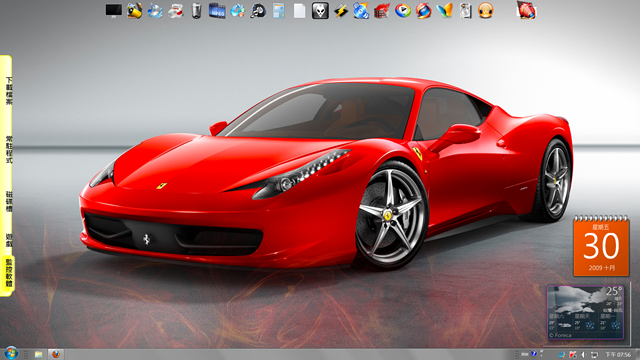Click the Show Desktop strip at taskbar end
The height and width of the screenshot is (360, 640).
pos(637,354)
